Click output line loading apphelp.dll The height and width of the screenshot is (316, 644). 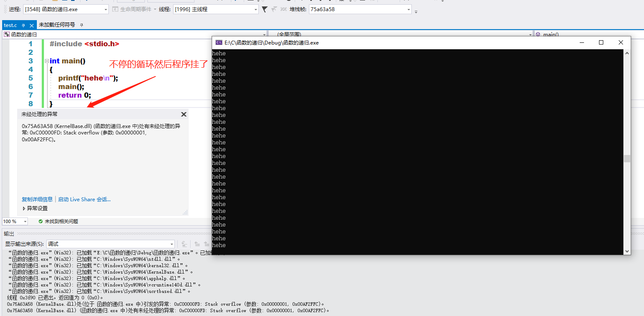tap(98, 278)
